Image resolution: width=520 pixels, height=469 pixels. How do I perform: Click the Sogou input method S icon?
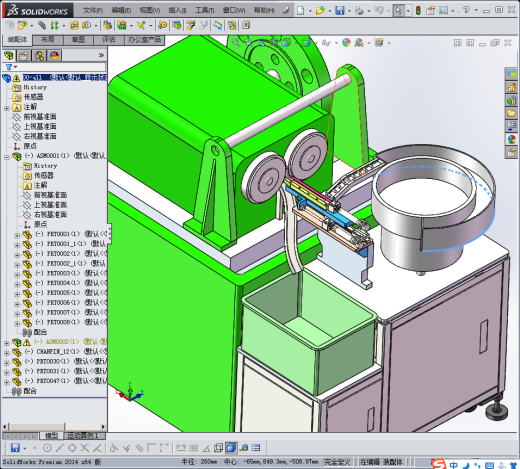coord(439,464)
